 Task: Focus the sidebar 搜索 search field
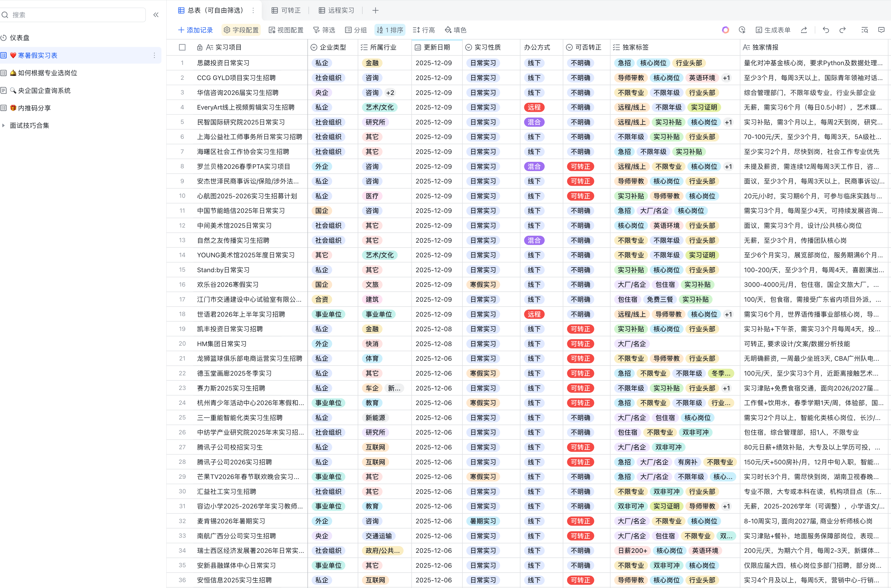[x=75, y=15]
